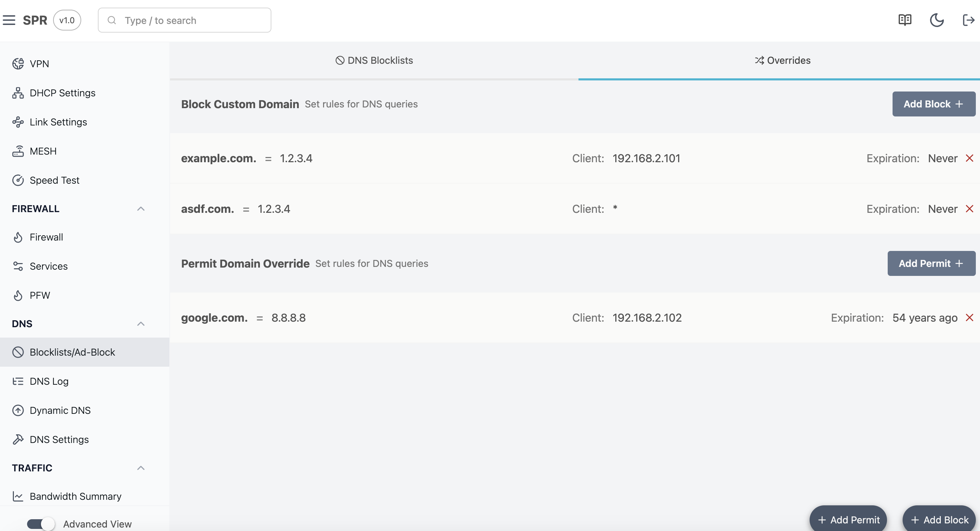Remove the google.com permit override

pyautogui.click(x=970, y=318)
